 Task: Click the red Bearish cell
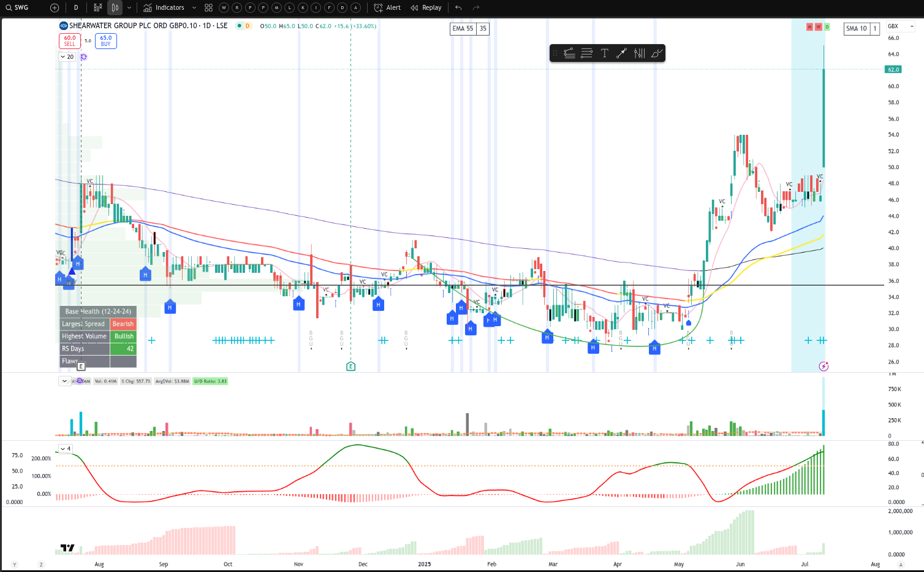[x=123, y=324]
